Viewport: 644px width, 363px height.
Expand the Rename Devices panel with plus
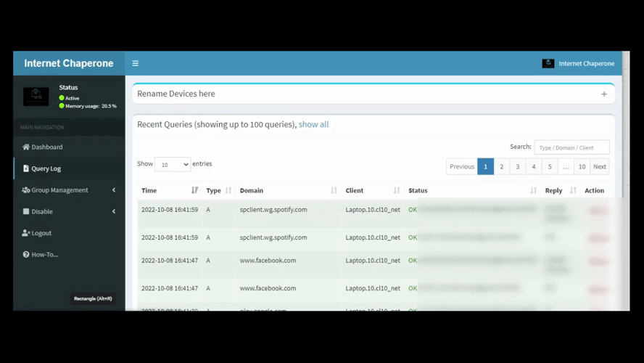click(x=603, y=94)
